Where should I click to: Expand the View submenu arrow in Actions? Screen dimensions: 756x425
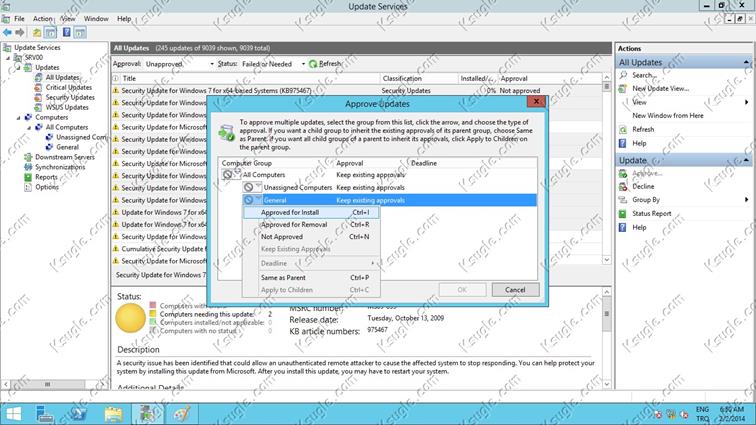click(746, 102)
